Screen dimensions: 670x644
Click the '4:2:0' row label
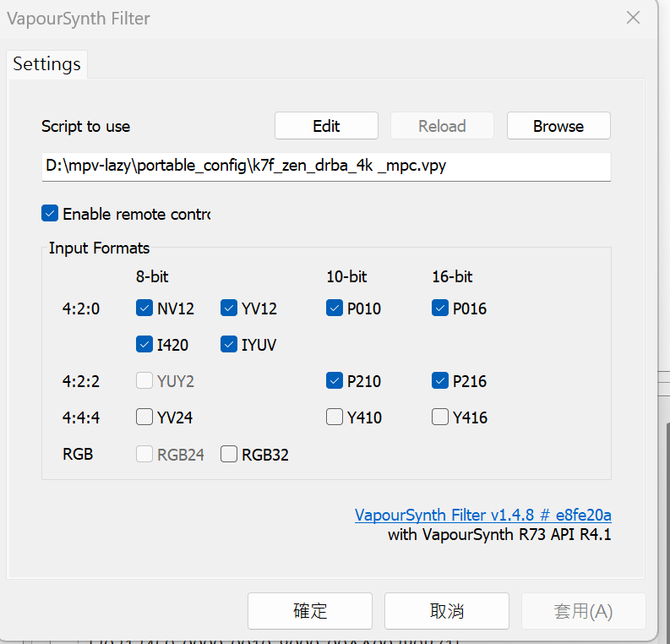click(81, 308)
